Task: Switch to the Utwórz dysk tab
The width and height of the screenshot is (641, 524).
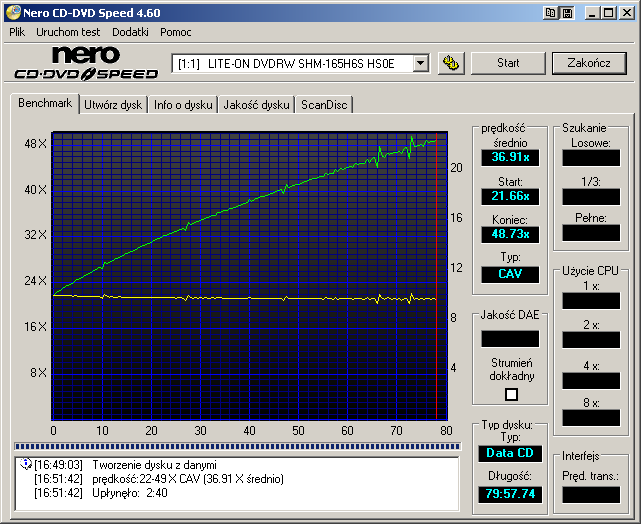Action: 113,105
